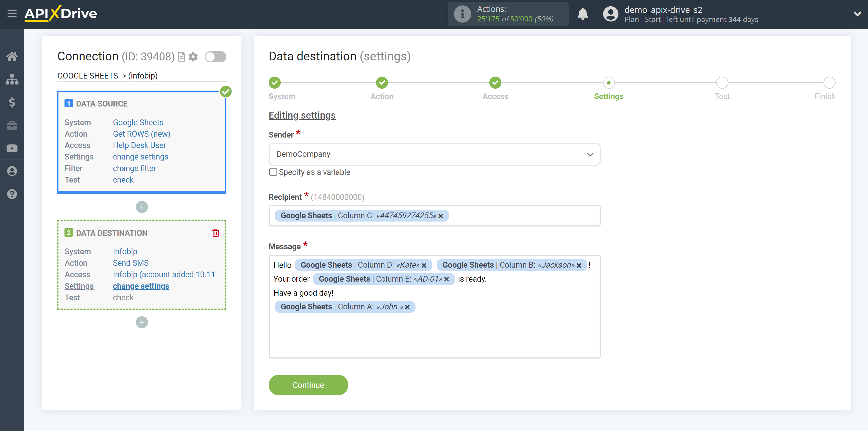Edit the connection name field
This screenshot has width=868, height=431.
(x=142, y=75)
